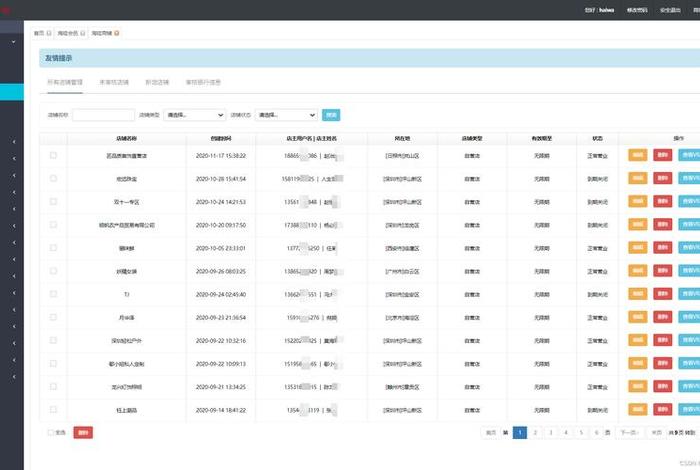Switch to the 新增店铺 tab
This screenshot has height=470, width=700.
[x=157, y=81]
